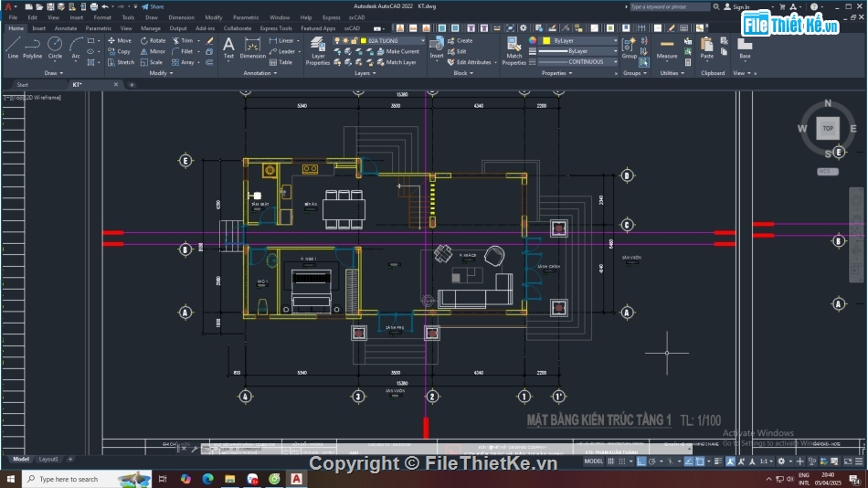
Task: Activate the Rotate command
Action: (153, 40)
